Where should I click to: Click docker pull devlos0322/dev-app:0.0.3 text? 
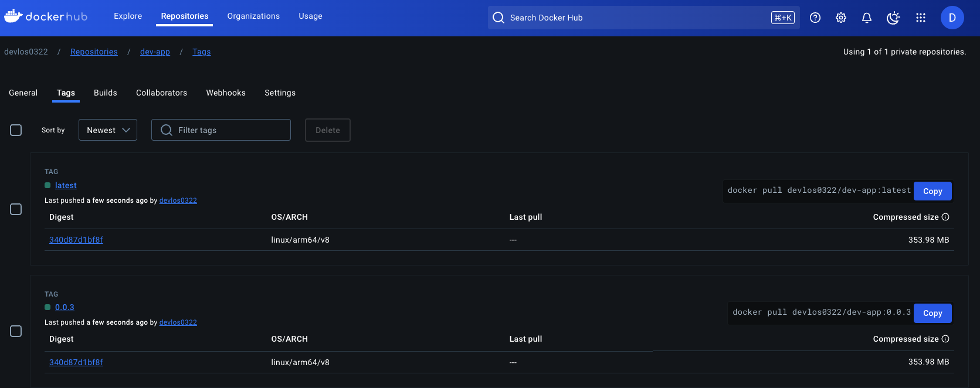coord(822,312)
